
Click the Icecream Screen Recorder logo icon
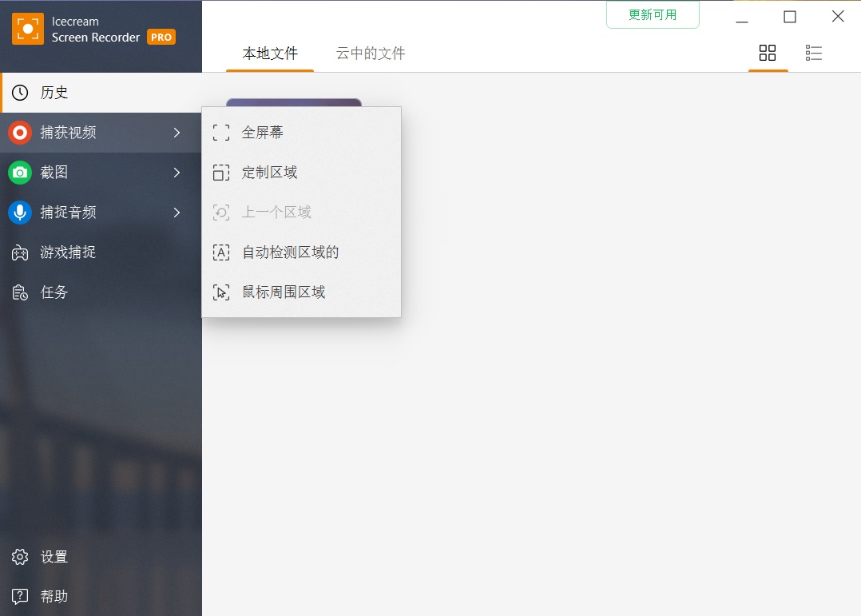27,29
